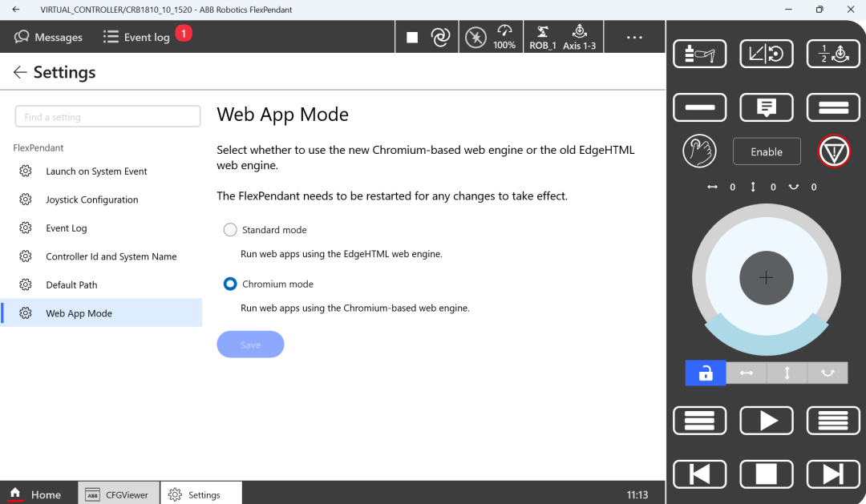
Task: Click the 11:13 clock display
Action: click(x=637, y=494)
